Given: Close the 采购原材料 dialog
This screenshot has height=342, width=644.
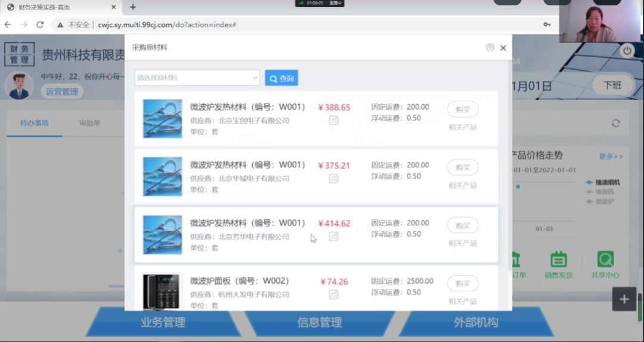Looking at the screenshot, I should point(503,48).
